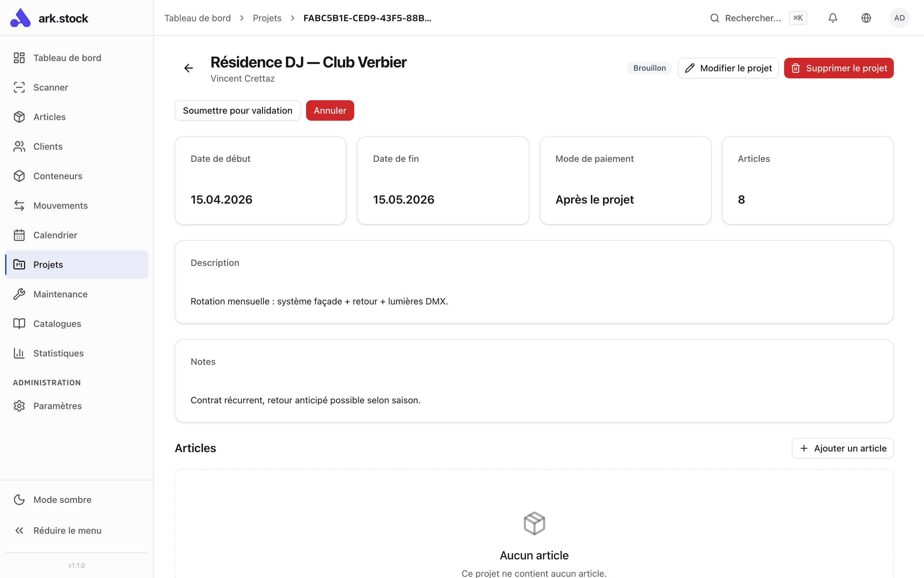Open Conteneurs menu item

click(x=77, y=176)
